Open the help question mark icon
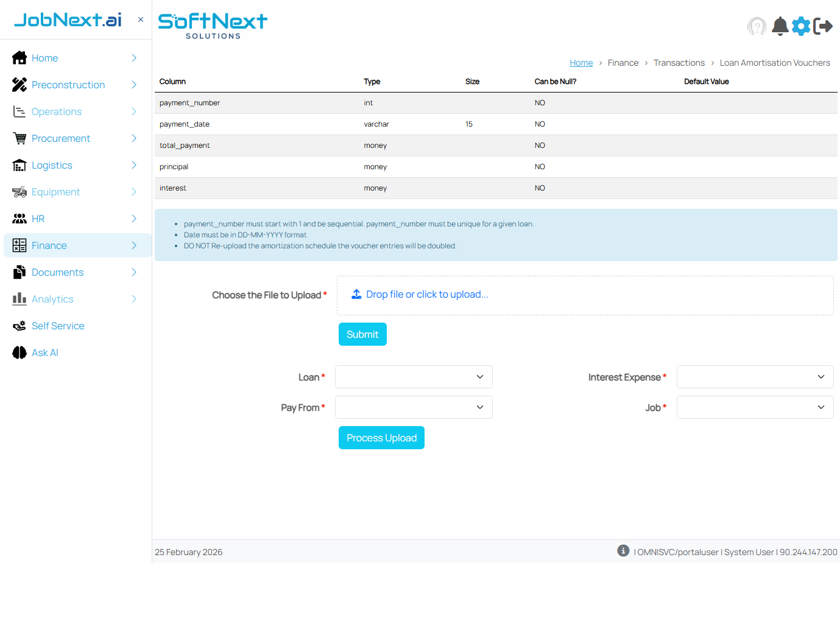 coord(757,26)
